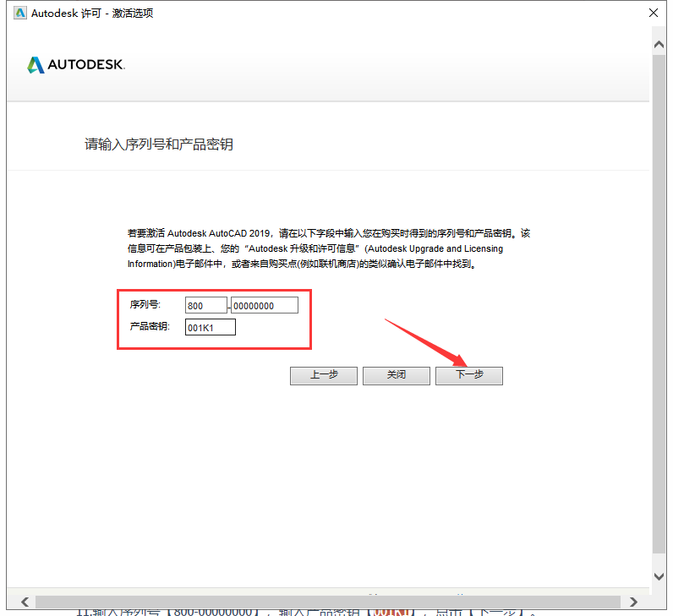Click the horizontal scrollbar right arrow

pos(633,602)
